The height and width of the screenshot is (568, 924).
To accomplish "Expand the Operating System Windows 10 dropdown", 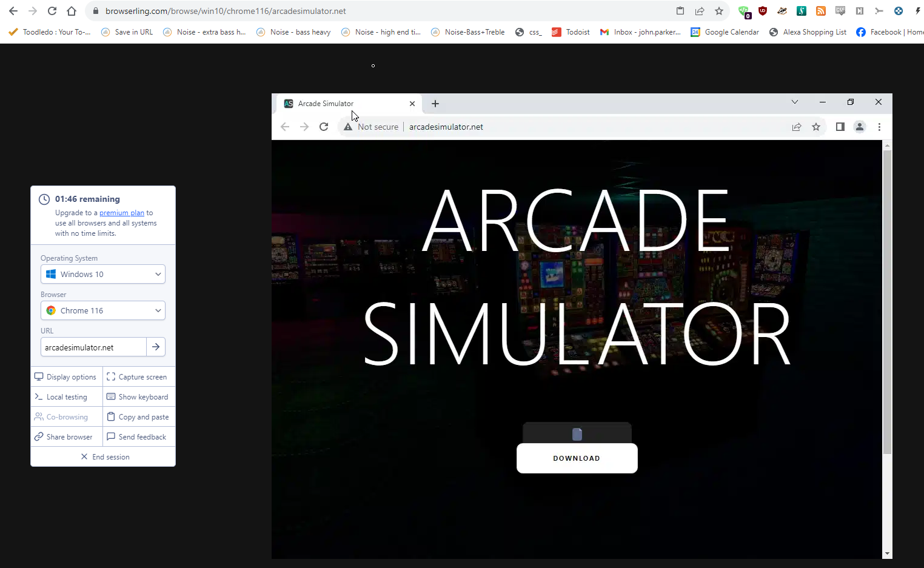I will tap(103, 274).
